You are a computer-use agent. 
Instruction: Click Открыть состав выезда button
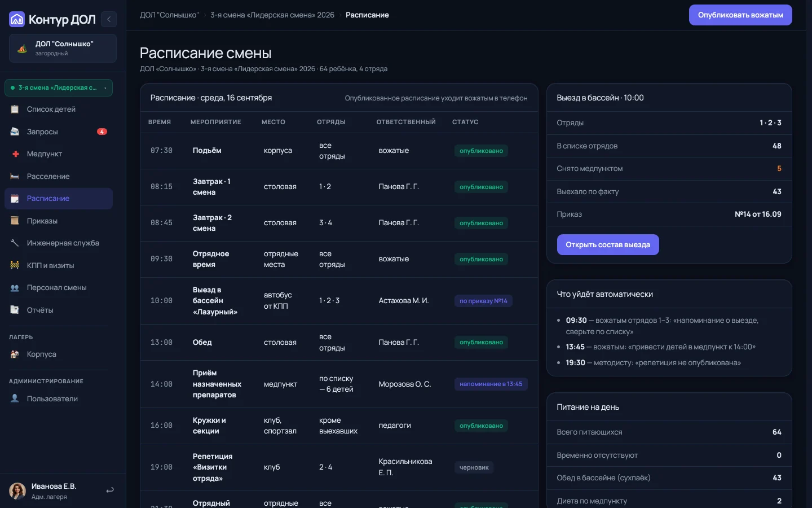tap(608, 244)
